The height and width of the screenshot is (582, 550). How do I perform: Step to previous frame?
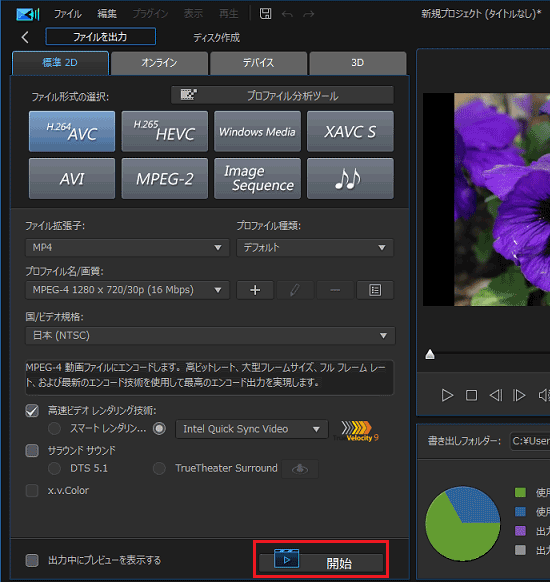tap(496, 395)
